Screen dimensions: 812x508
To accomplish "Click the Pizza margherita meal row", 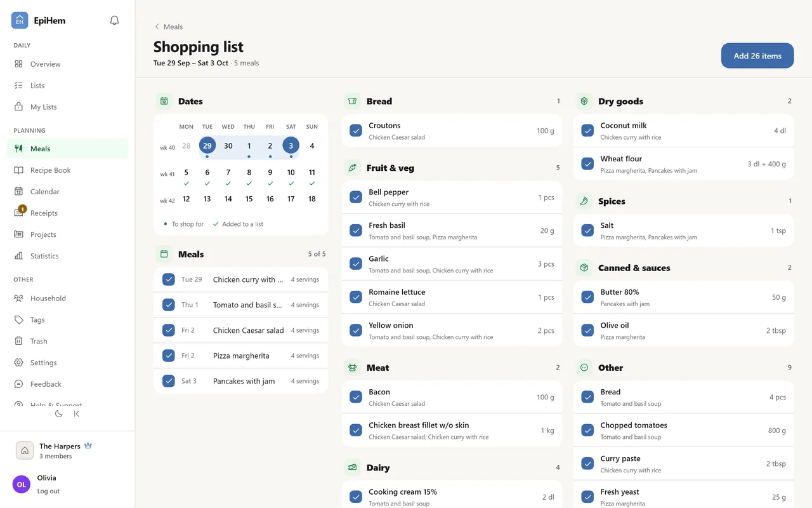I will (x=241, y=356).
